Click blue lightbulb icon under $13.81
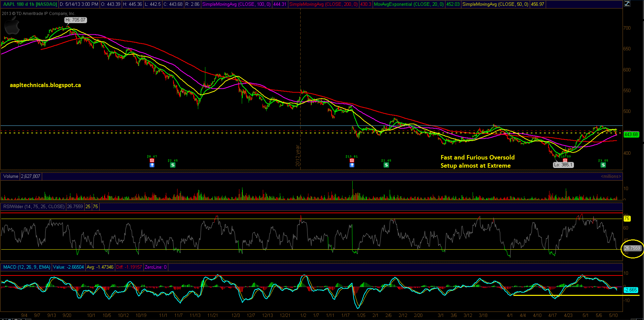 click(x=352, y=165)
